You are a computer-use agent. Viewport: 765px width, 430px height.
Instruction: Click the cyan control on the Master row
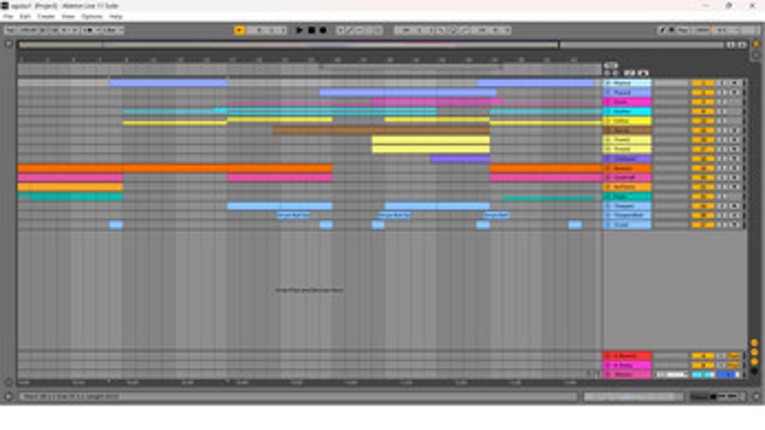tap(703, 374)
